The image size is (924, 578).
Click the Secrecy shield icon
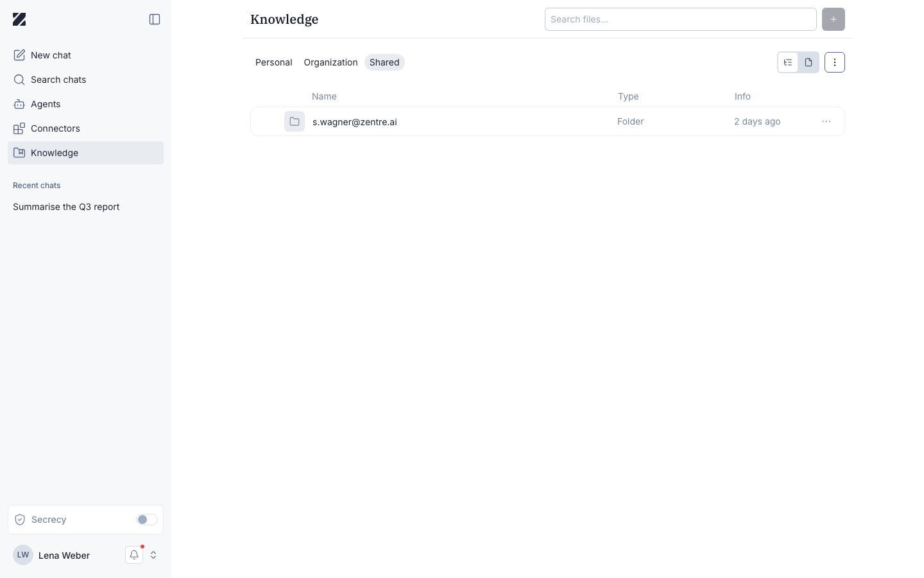click(20, 520)
